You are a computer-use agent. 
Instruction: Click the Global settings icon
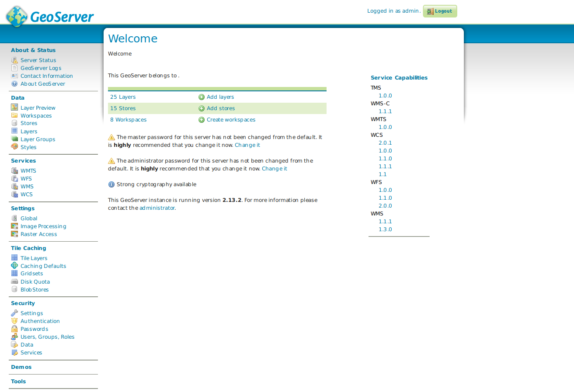point(14,219)
